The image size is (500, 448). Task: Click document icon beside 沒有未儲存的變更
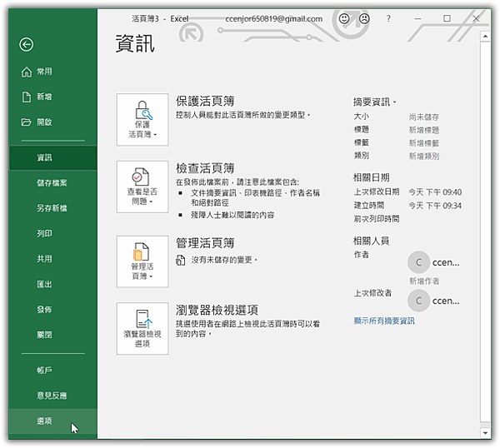pyautogui.click(x=181, y=260)
